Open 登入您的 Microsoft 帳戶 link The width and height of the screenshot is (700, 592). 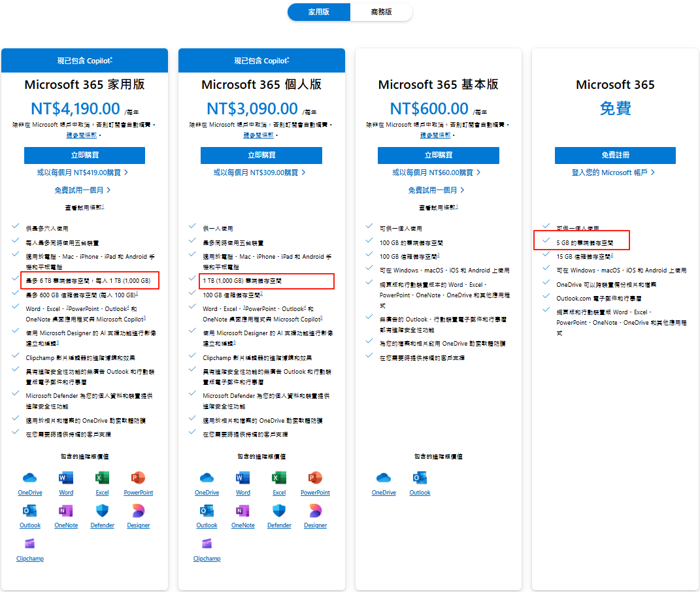point(613,173)
